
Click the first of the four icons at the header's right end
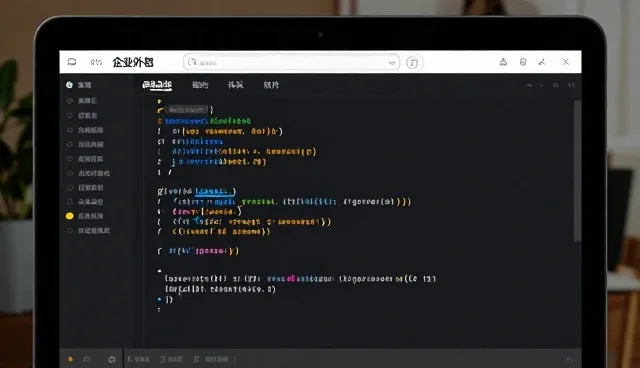pos(503,62)
